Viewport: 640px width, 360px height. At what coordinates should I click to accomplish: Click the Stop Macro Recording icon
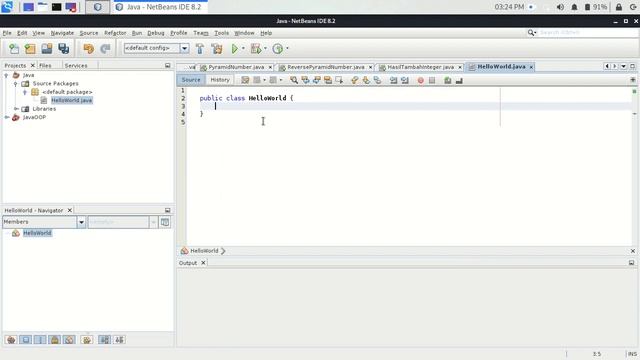[x=432, y=80]
